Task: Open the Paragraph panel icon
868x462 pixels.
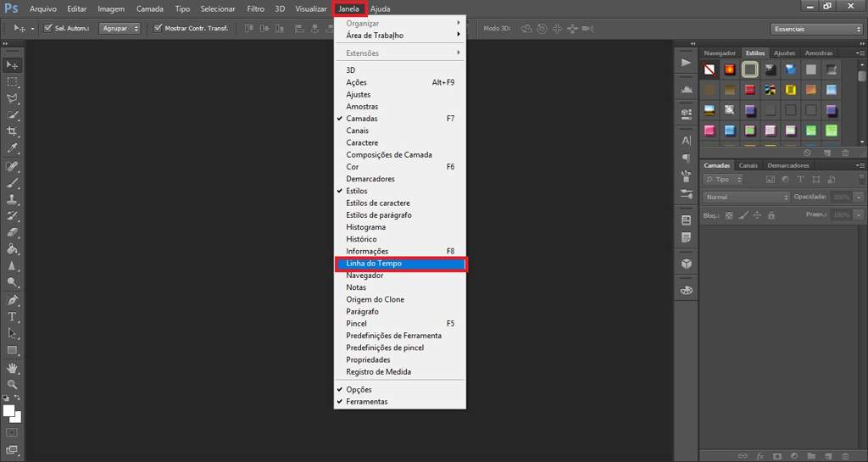Action: click(687, 158)
